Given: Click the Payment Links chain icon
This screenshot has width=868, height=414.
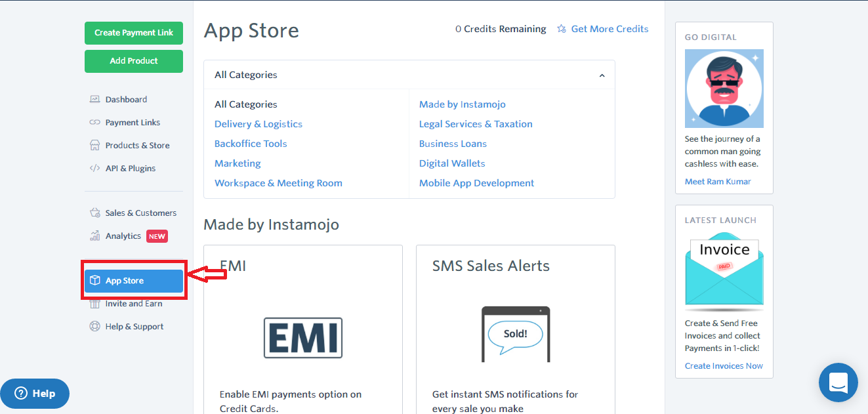Looking at the screenshot, I should point(94,123).
